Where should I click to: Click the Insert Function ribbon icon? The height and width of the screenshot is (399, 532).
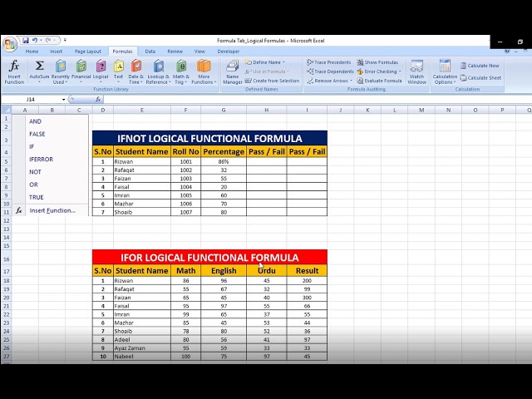tap(14, 71)
